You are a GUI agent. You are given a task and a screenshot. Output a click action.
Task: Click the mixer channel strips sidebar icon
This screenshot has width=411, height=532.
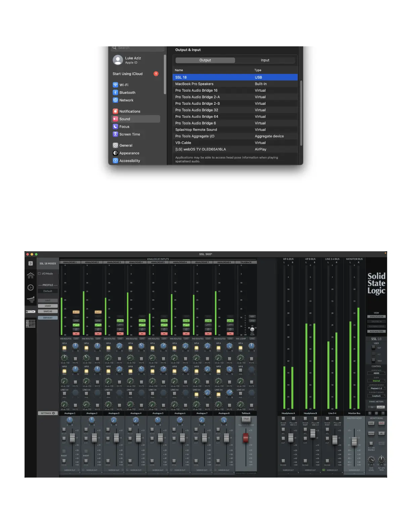click(x=31, y=323)
